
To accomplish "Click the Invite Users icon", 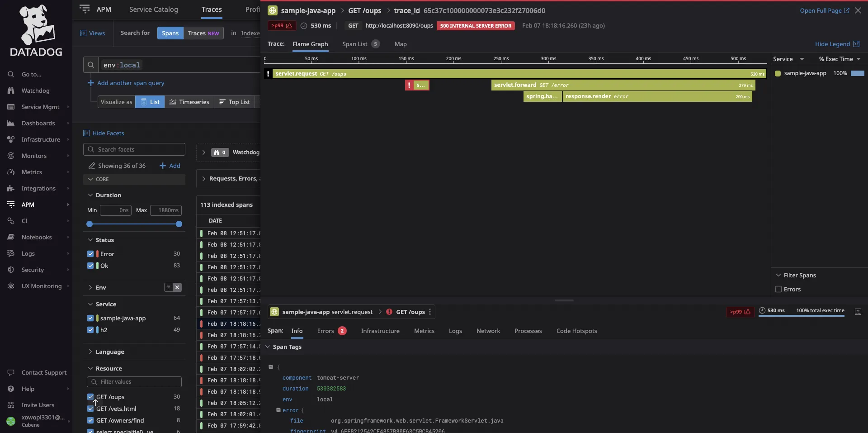I will pos(11,405).
